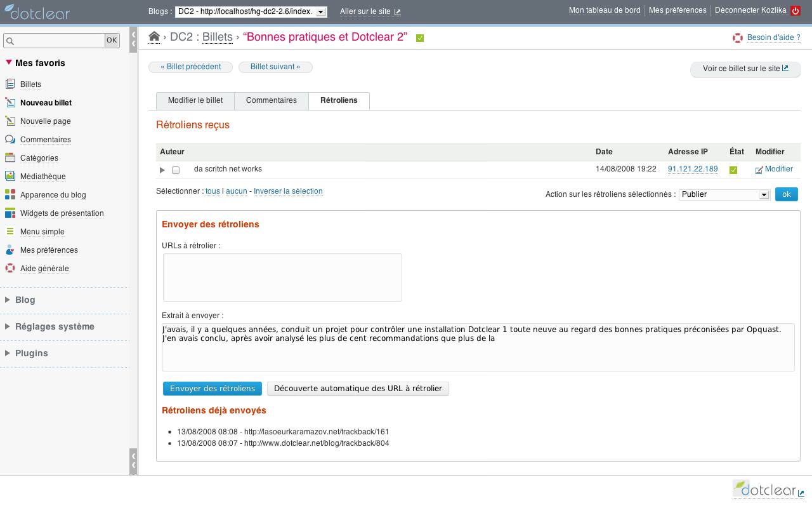
Task: Check the da scritch net works checkbox
Action: [176, 170]
